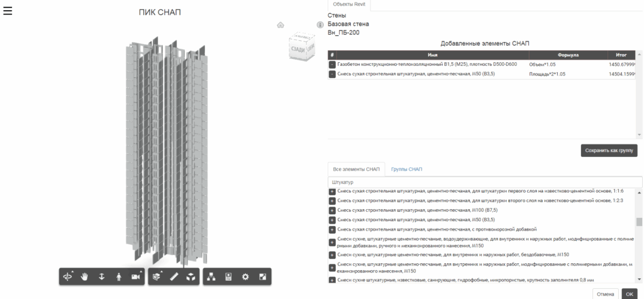
Task: Add цементно-песчаная М100 (В7,5) element
Action: tap(332, 210)
